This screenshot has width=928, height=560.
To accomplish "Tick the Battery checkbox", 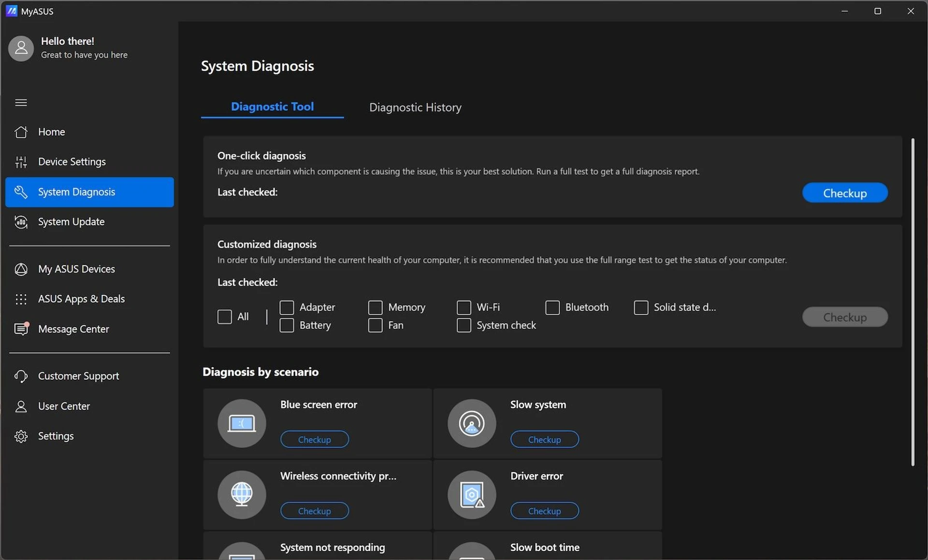I will (287, 325).
